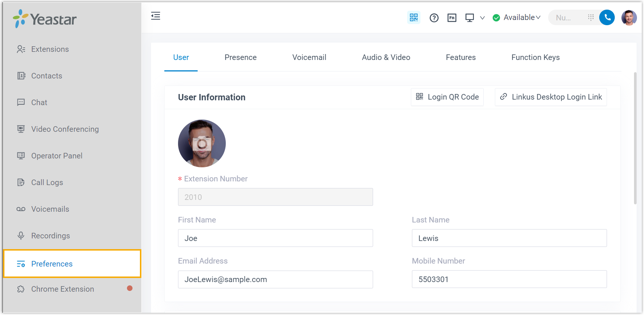The height and width of the screenshot is (315, 644).
Task: Collapse the sidebar with the menu fold icon
Action: [155, 16]
